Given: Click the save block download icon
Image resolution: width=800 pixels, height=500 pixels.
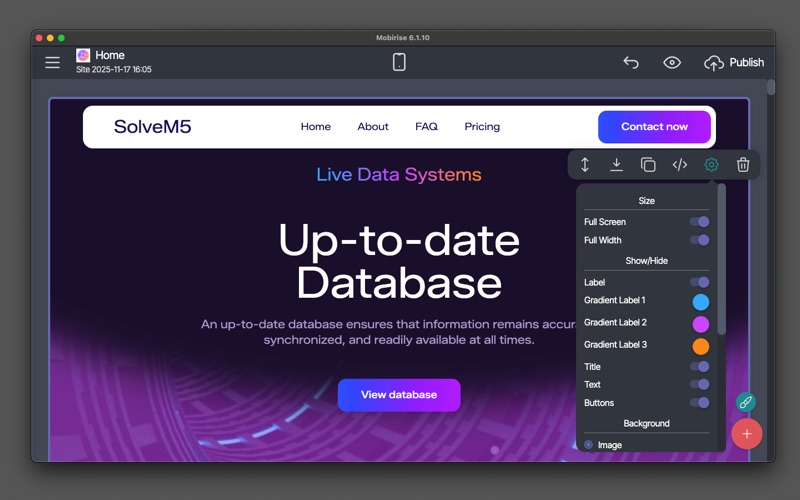Looking at the screenshot, I should click(616, 165).
